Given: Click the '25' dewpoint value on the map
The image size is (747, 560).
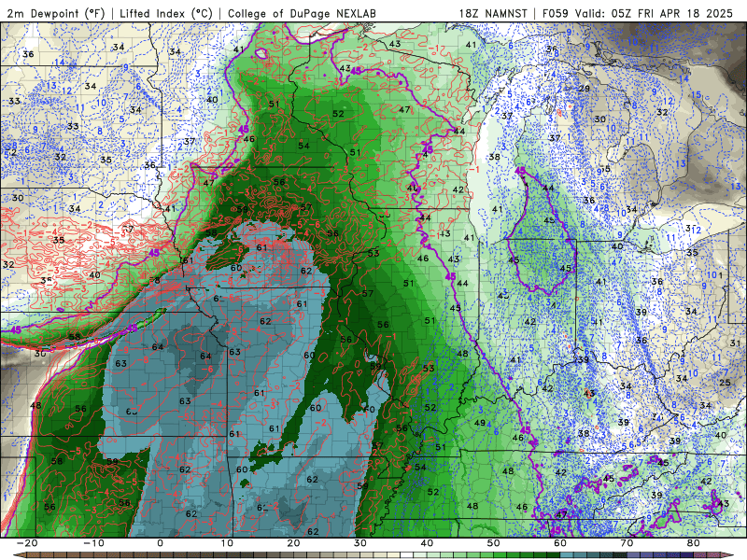Looking at the screenshot, I should tap(725, 383).
